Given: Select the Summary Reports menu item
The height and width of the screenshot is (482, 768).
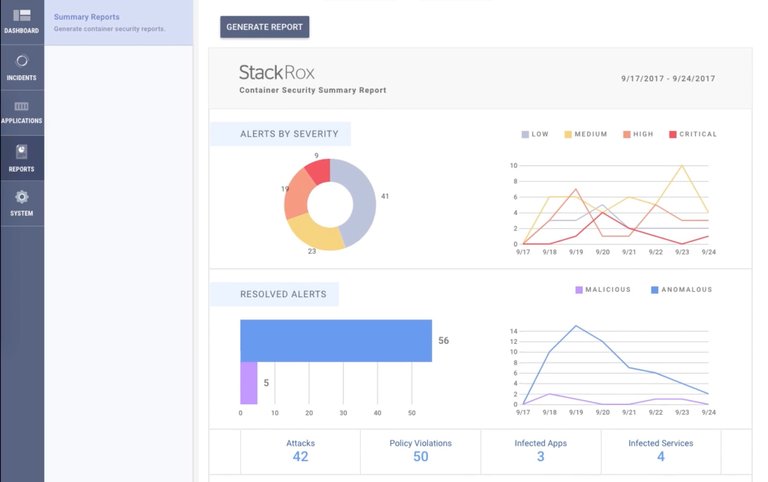Looking at the screenshot, I should coord(119,23).
